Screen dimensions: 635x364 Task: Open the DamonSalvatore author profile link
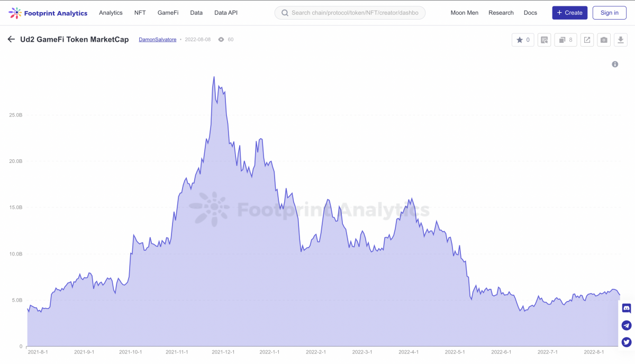(x=157, y=40)
